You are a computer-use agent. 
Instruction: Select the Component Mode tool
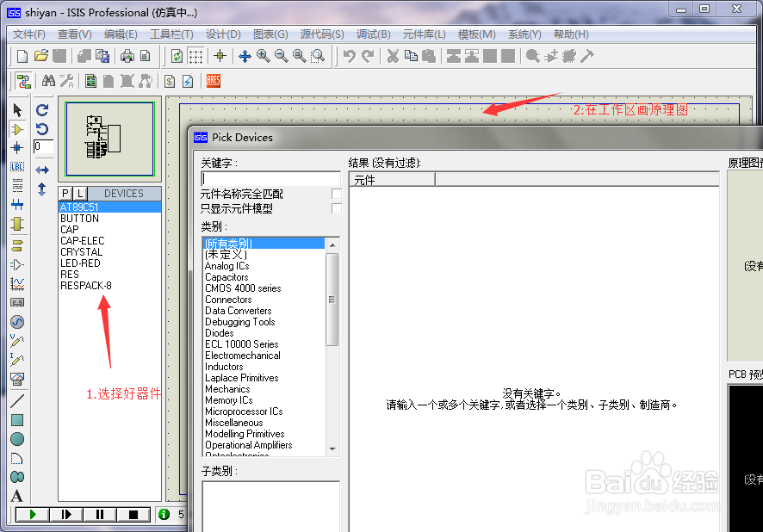coord(17,129)
